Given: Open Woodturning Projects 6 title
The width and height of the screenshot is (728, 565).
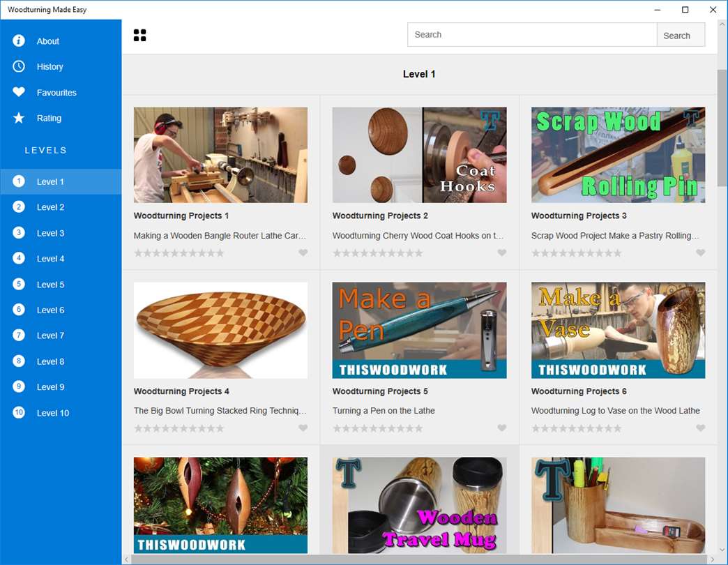Looking at the screenshot, I should click(x=579, y=391).
